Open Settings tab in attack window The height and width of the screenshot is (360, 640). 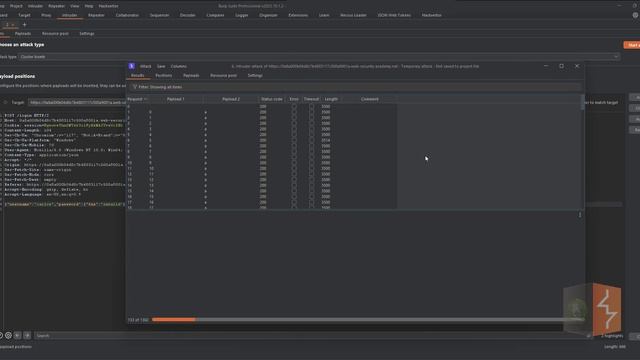(255, 76)
